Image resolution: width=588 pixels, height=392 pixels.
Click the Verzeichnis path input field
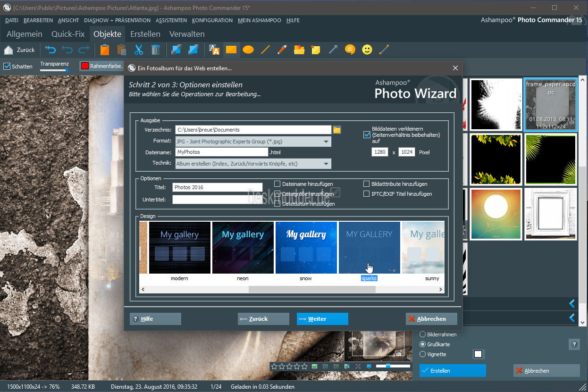coord(253,130)
